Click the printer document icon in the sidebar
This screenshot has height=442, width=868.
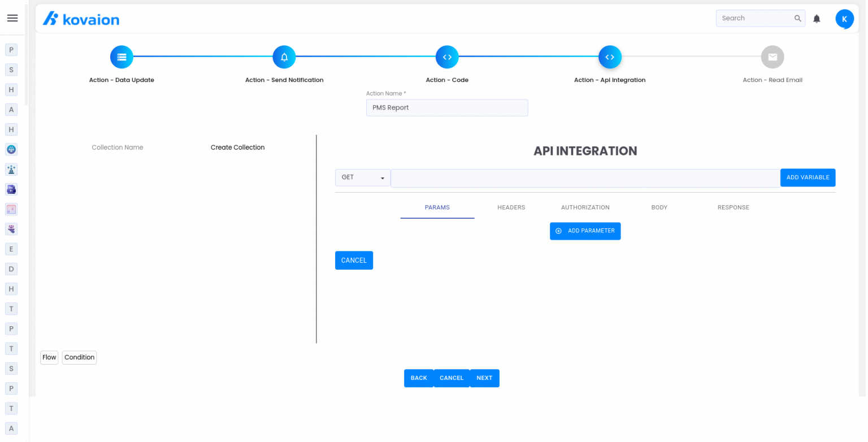click(x=11, y=189)
